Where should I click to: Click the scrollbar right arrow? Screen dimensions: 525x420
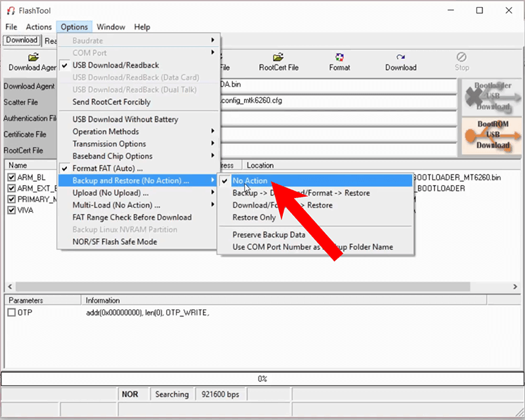[x=515, y=287]
